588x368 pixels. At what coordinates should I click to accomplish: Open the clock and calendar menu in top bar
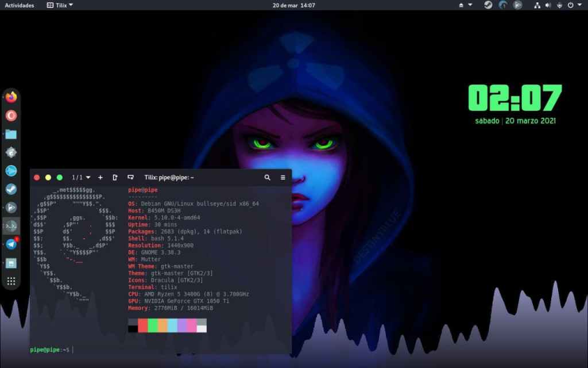(x=293, y=5)
